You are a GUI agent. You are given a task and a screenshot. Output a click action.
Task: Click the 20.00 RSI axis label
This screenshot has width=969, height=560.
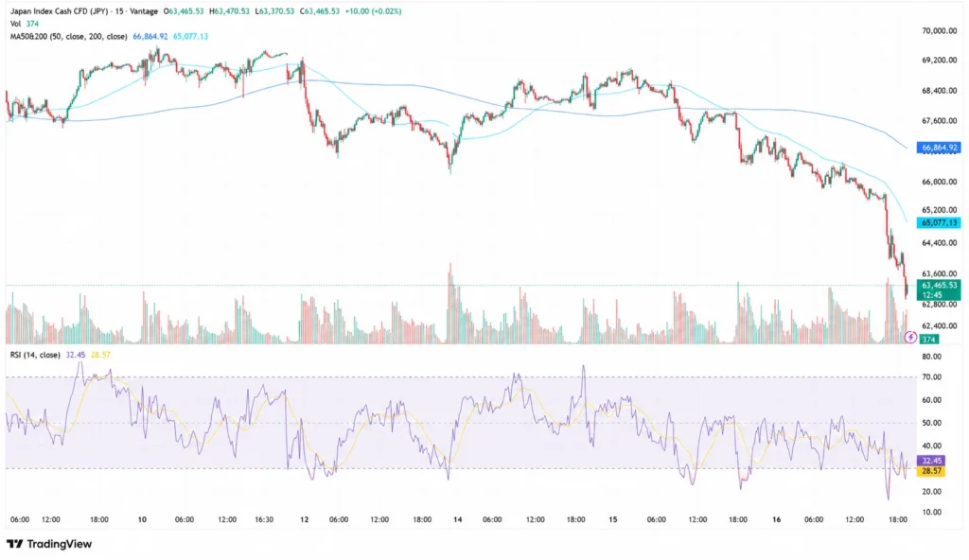coord(931,491)
